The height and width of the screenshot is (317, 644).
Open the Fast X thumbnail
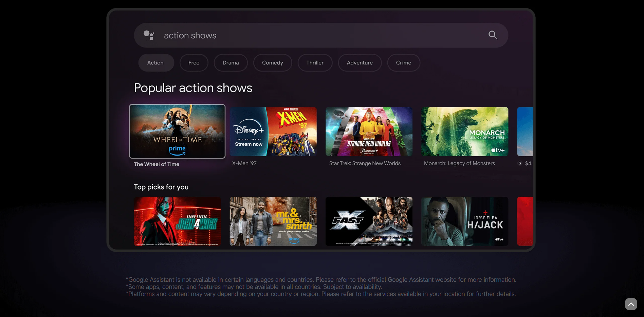tap(369, 221)
